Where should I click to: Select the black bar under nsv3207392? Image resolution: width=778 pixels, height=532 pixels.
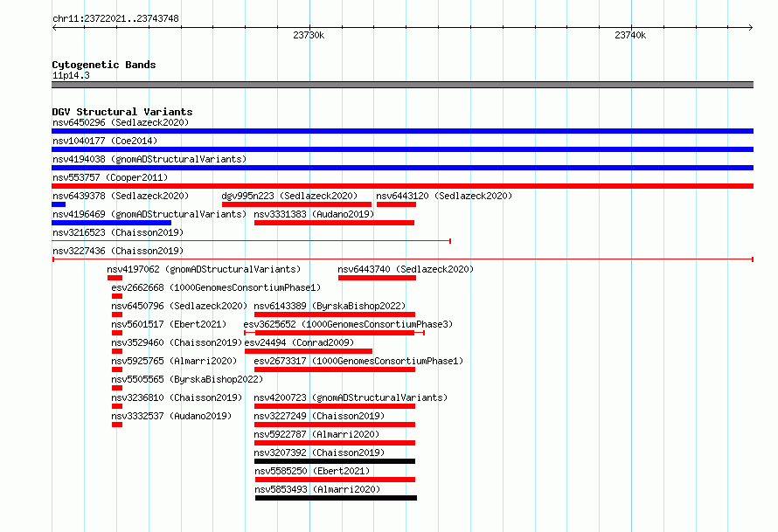[x=335, y=461]
